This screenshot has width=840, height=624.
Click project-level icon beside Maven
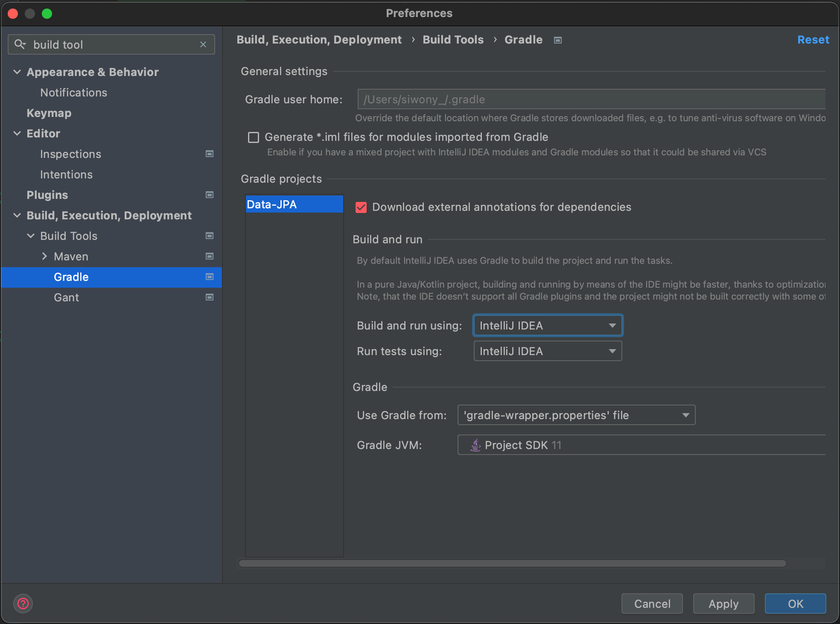coord(210,256)
